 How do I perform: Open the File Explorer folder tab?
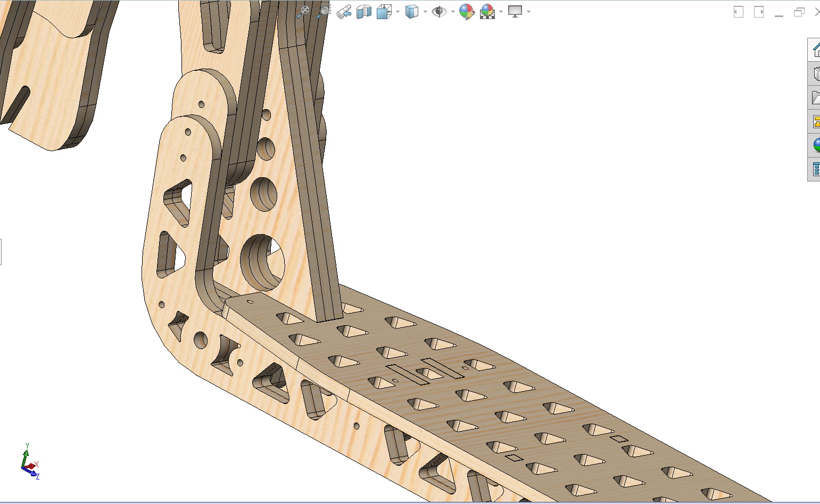815,97
